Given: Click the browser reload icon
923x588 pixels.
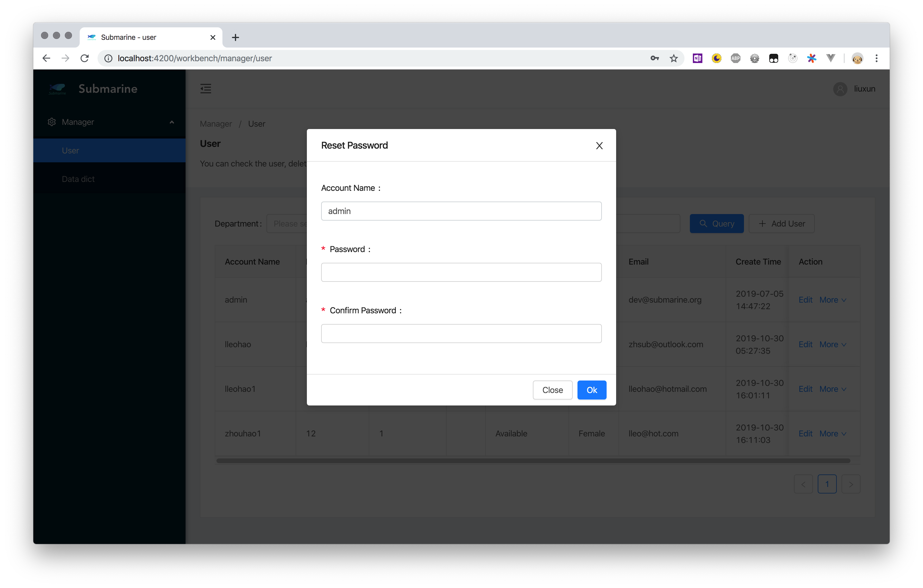Looking at the screenshot, I should point(85,58).
